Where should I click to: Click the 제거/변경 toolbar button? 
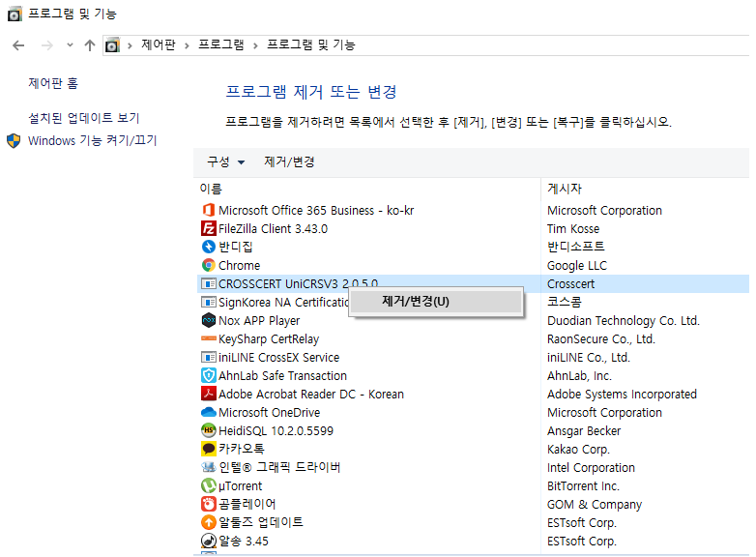[x=289, y=162]
